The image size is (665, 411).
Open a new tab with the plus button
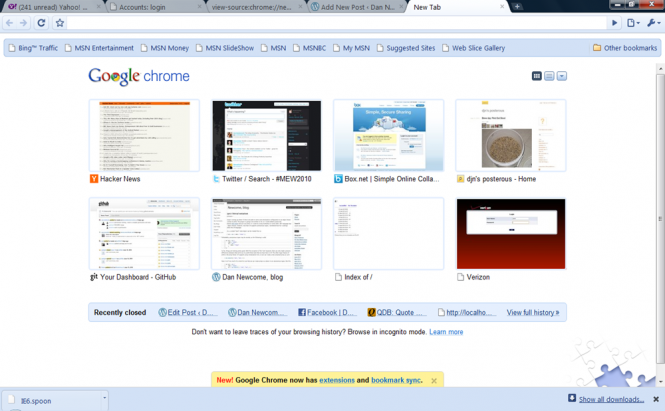click(x=517, y=6)
